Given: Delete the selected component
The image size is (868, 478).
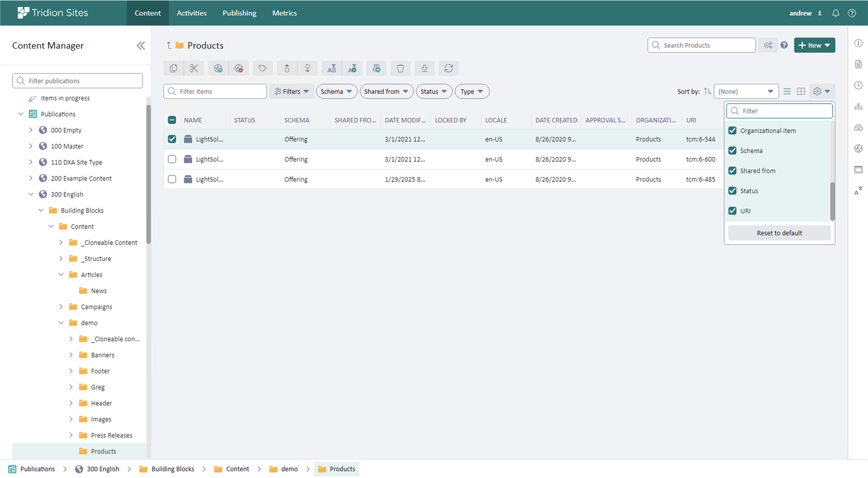Looking at the screenshot, I should 400,68.
